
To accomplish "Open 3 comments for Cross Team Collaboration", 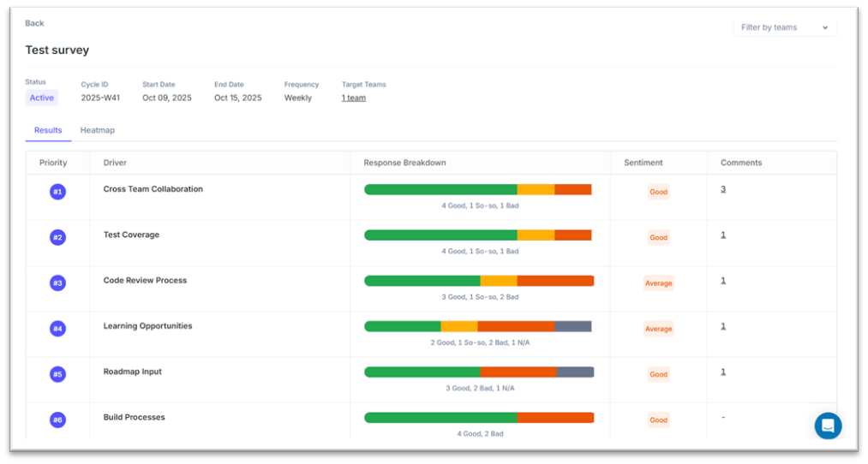I will tap(723, 189).
